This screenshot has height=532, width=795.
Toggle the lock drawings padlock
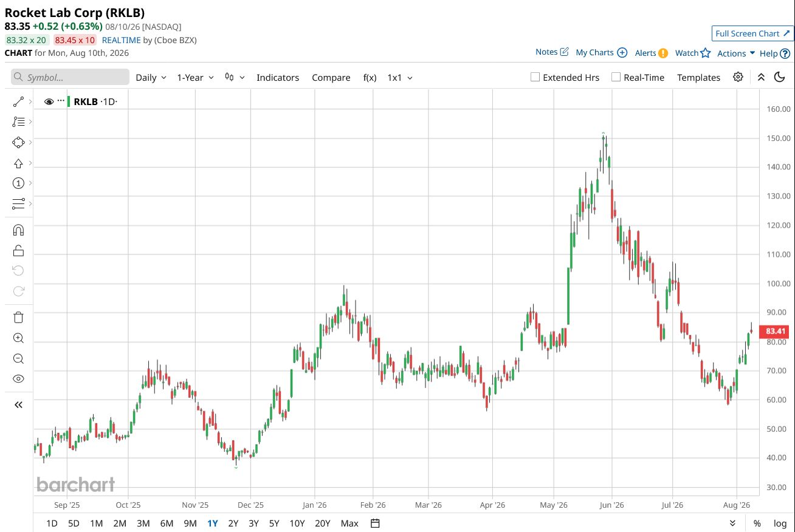[x=18, y=250]
